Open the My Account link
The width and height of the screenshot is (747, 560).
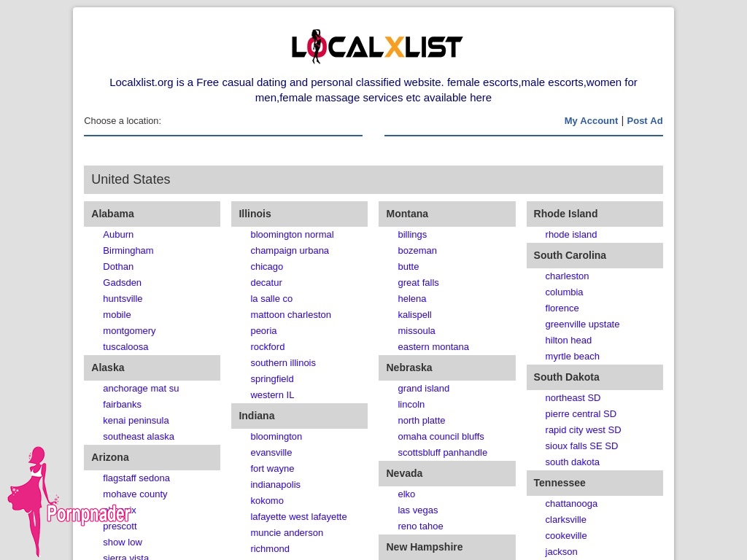coord(591,121)
